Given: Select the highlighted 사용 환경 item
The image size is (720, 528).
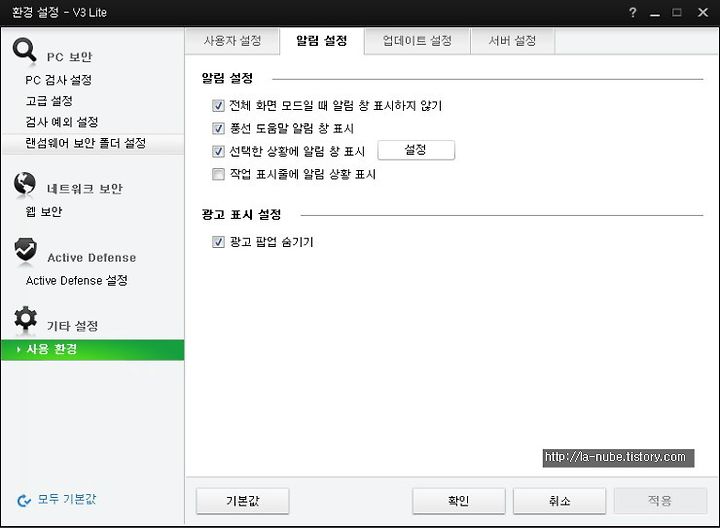Looking at the screenshot, I should pyautogui.click(x=92, y=350).
